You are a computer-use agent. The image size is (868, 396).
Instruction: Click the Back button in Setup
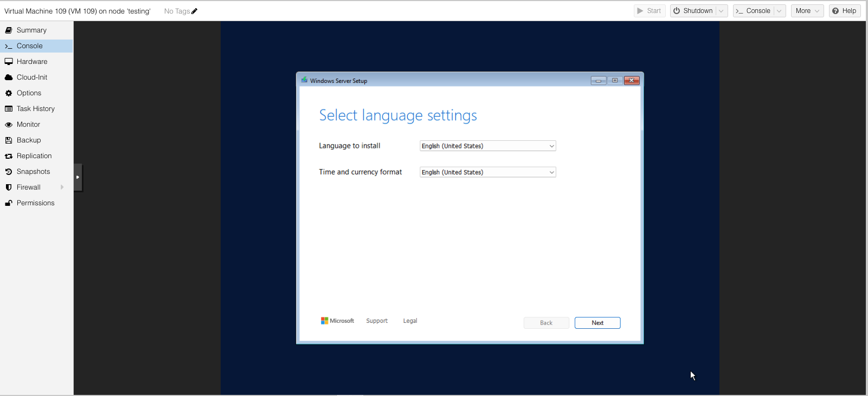[x=546, y=323]
